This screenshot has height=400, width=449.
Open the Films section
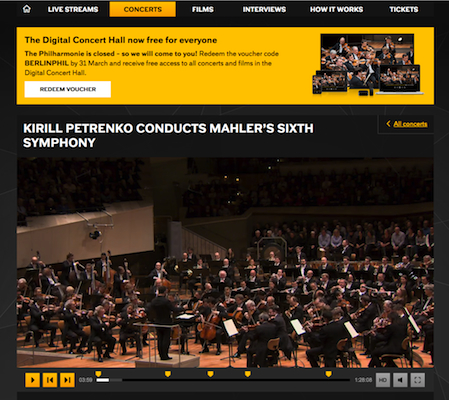(x=203, y=9)
